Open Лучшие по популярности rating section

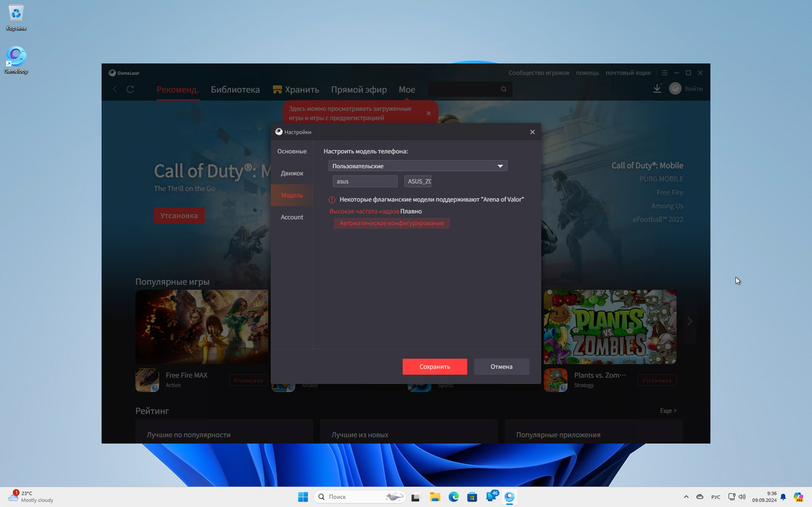[224, 431]
